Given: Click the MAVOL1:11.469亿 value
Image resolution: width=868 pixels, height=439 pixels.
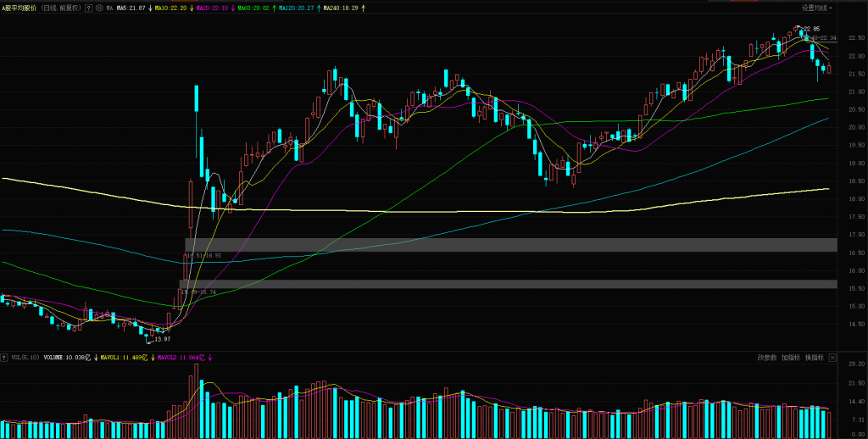Looking at the screenshot, I should point(124,358).
